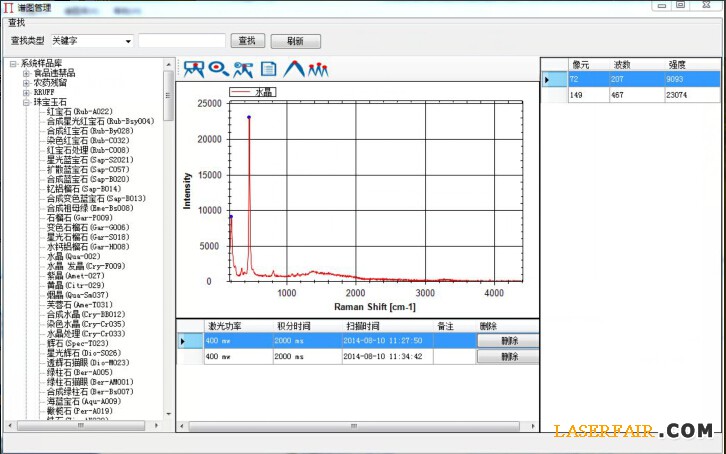Click the 查找 search button
The height and width of the screenshot is (454, 726).
(247, 41)
